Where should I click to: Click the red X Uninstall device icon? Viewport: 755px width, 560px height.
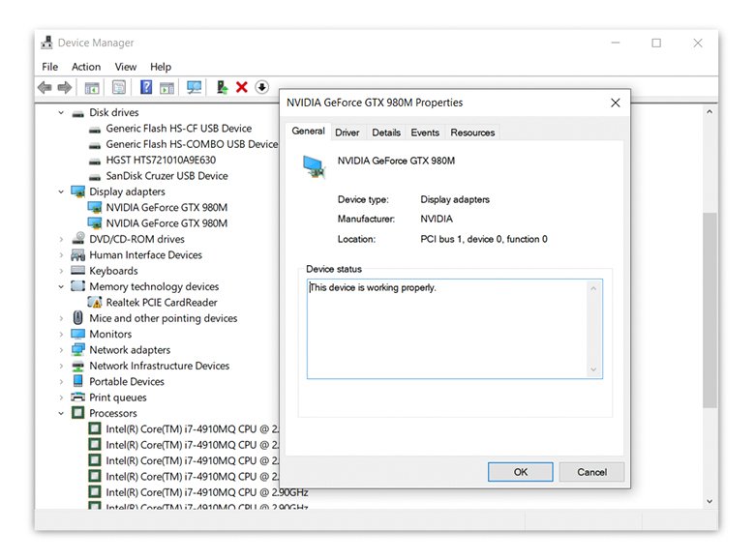pyautogui.click(x=242, y=88)
